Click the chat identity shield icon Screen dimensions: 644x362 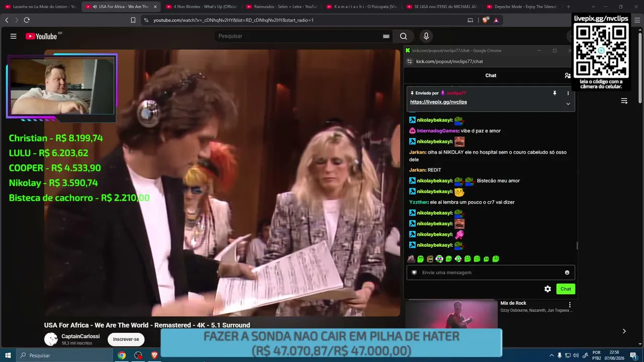pyautogui.click(x=414, y=273)
